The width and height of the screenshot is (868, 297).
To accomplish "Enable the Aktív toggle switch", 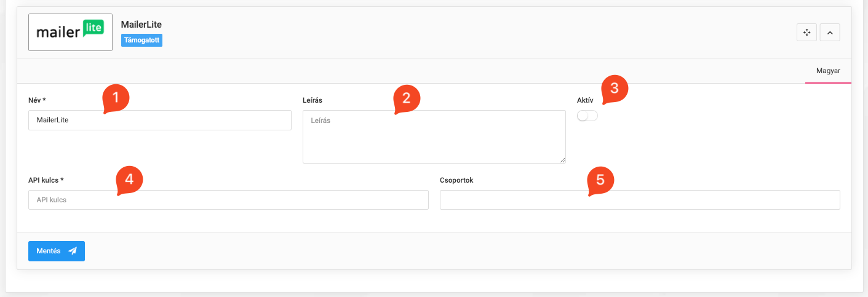I will 587,116.
